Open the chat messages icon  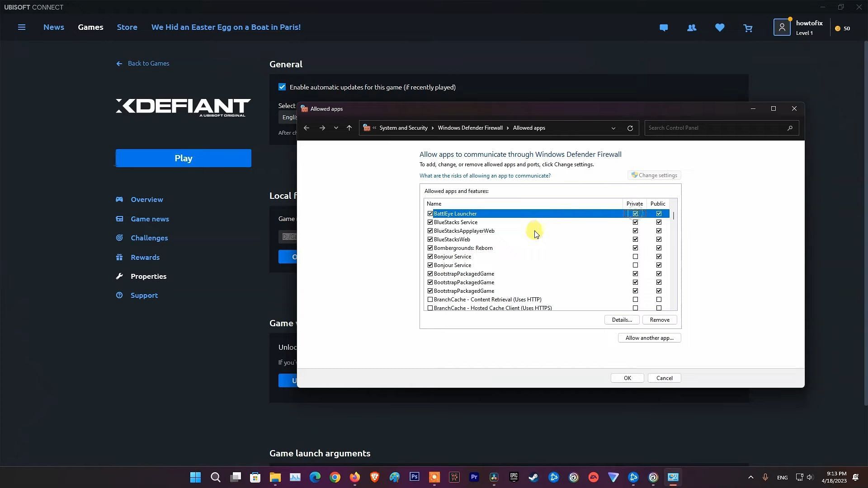(x=664, y=28)
